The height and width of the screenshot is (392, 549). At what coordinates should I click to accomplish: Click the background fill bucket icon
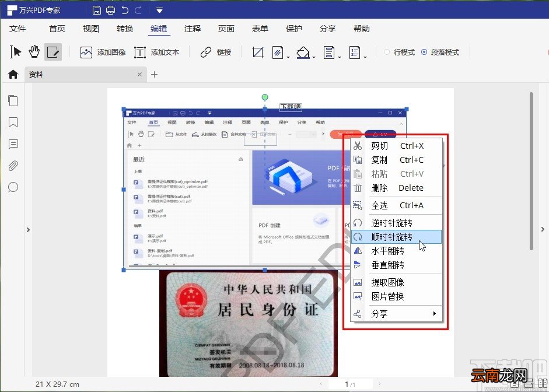coord(303,52)
